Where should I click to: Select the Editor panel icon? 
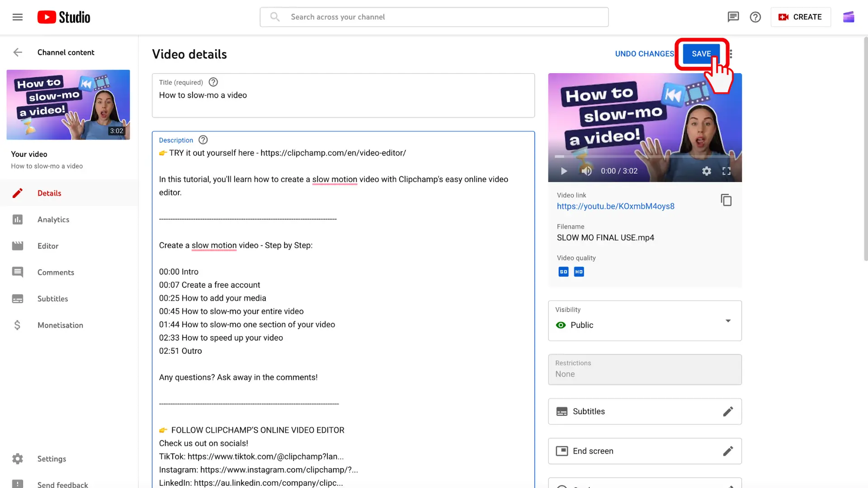click(18, 245)
